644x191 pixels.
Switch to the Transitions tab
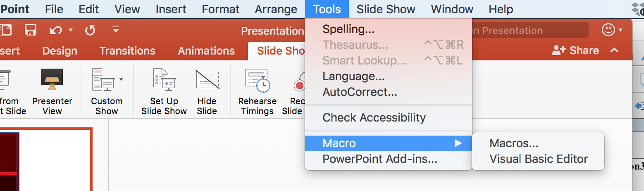pos(127,51)
